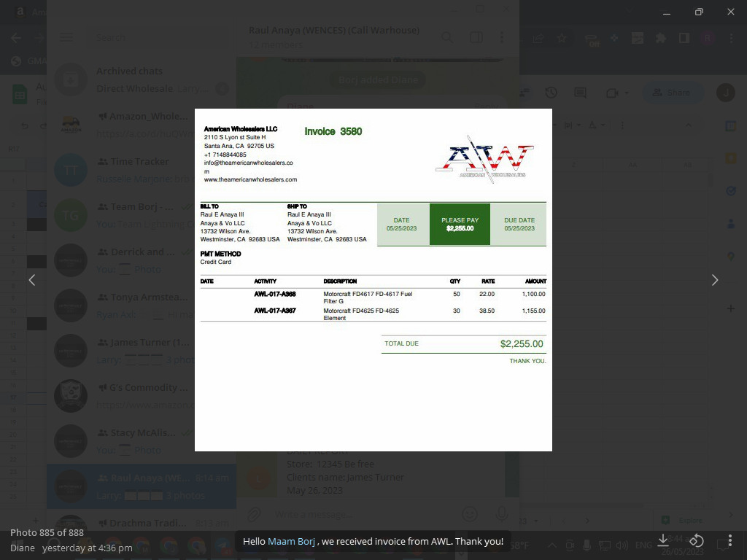The image size is (747, 560).
Task: Open the Stacy McAlis... group chat
Action: click(x=142, y=441)
